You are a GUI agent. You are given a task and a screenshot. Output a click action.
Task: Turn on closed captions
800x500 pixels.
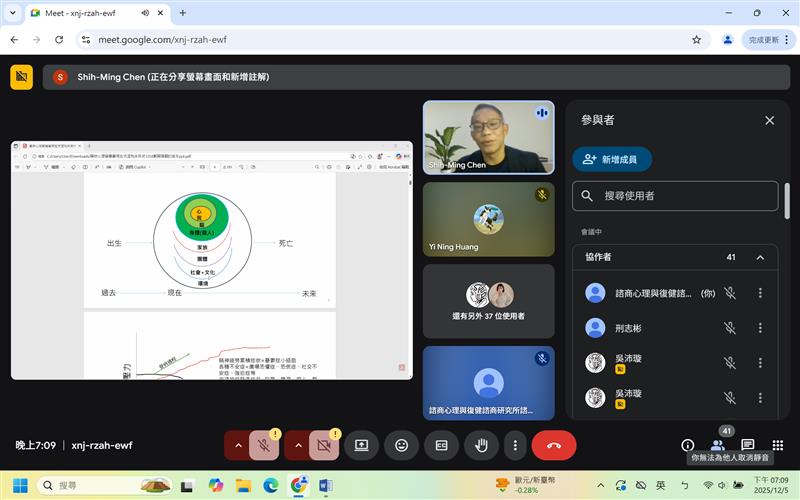click(x=441, y=445)
